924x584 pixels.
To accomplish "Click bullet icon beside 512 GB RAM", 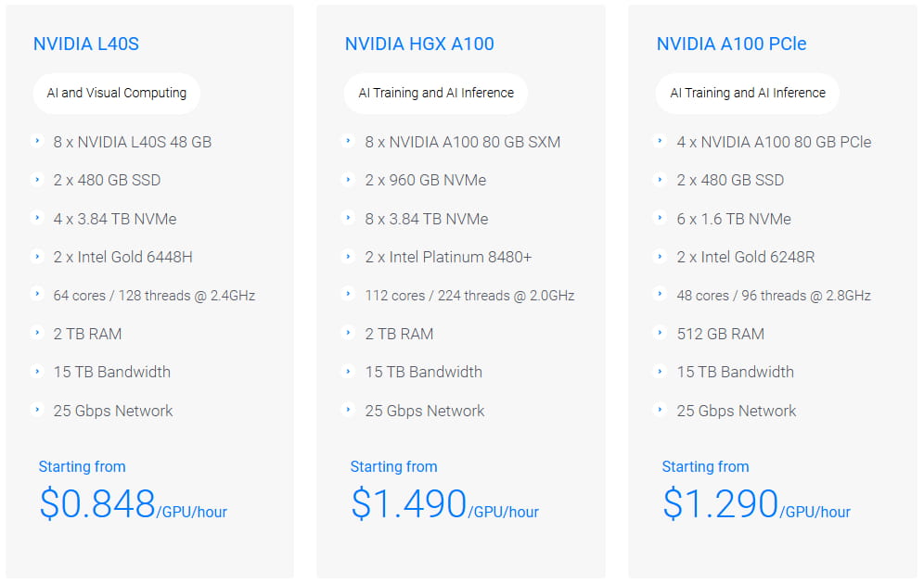I will click(661, 334).
